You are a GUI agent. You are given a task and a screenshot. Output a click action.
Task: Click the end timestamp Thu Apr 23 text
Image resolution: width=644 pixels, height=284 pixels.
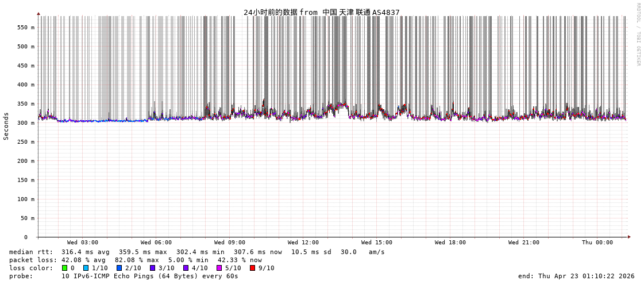576,276
